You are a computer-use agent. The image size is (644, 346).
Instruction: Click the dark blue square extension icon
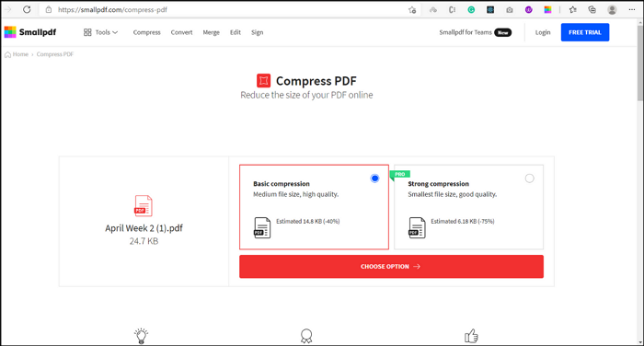pyautogui.click(x=490, y=10)
